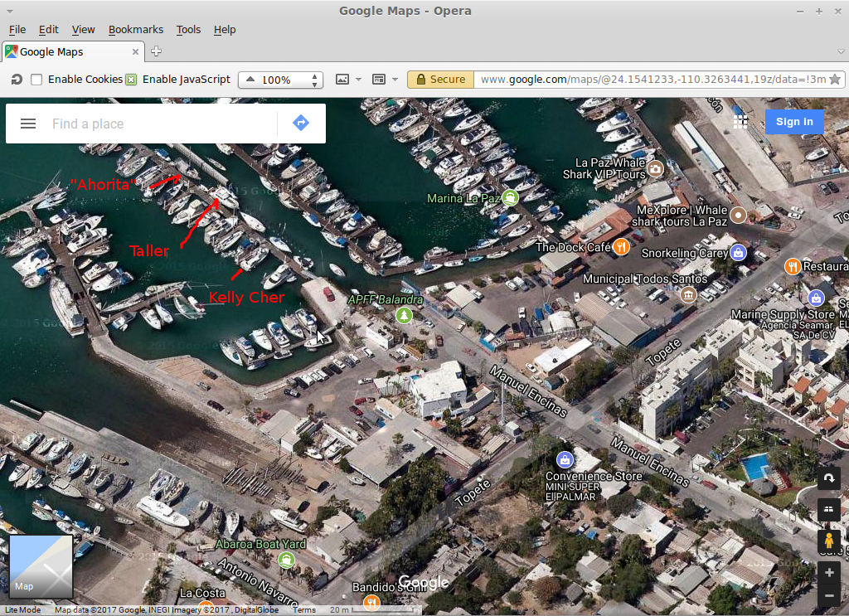The image size is (849, 616).
Task: Open the Terms link
Action: coord(304,610)
